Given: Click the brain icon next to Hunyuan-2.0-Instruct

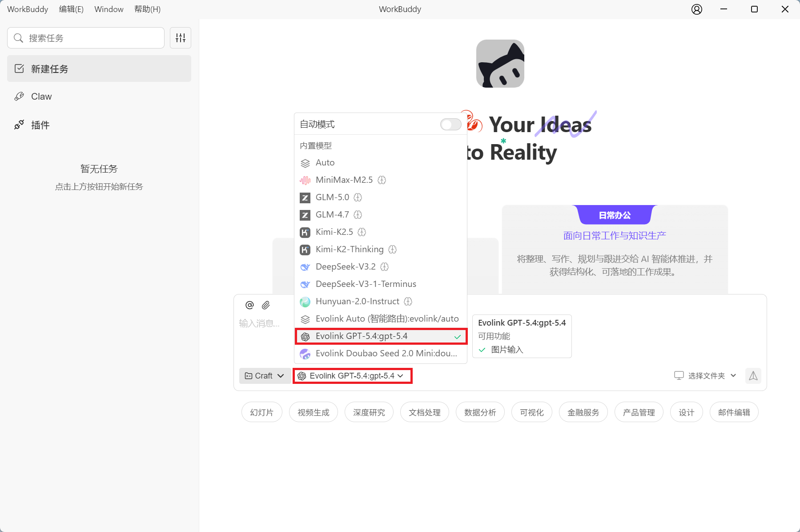Looking at the screenshot, I should point(408,301).
